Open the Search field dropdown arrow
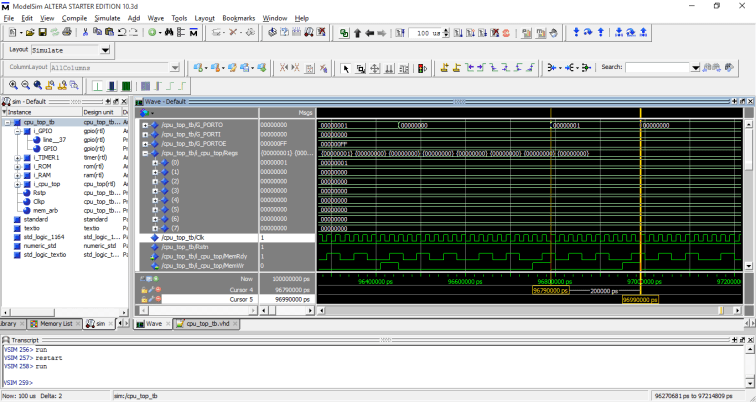Image resolution: width=756 pixels, height=402 pixels. click(695, 68)
